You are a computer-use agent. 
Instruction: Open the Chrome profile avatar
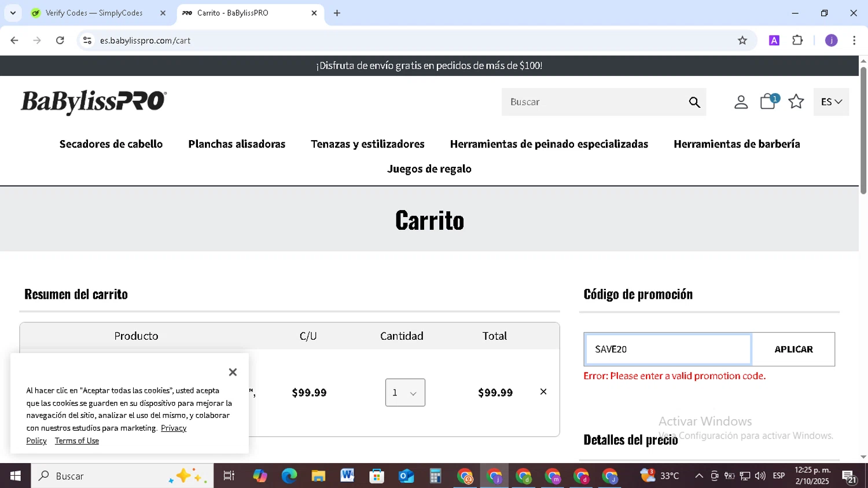pyautogui.click(x=831, y=41)
